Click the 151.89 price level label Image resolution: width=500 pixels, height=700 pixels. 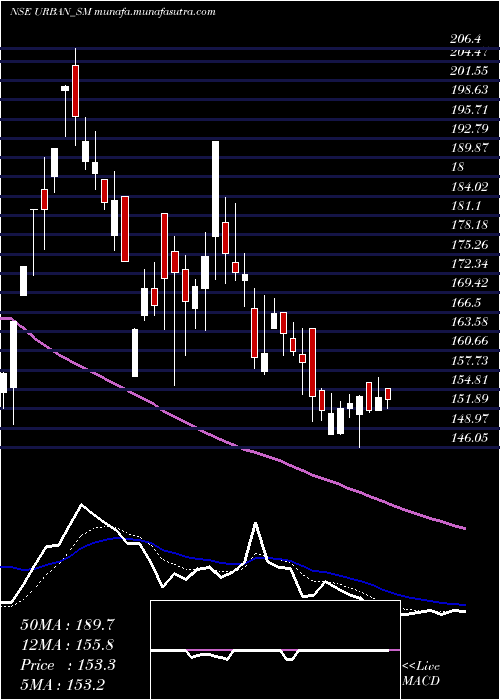point(469,399)
